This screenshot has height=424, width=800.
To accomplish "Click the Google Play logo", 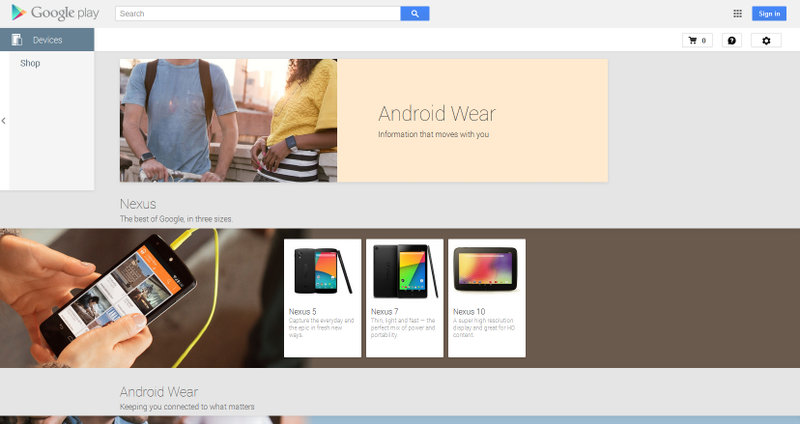I will pos(55,13).
